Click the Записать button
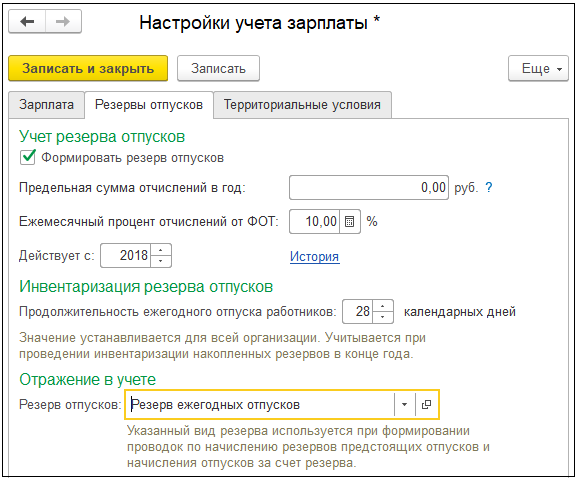Viewport: 576px width, 478px height. [218, 68]
